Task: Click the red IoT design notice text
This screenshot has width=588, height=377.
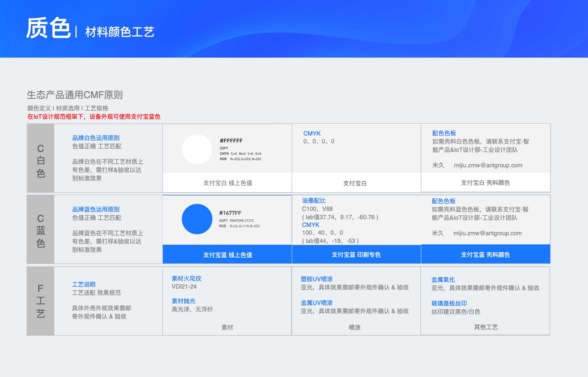Action: coord(94,117)
